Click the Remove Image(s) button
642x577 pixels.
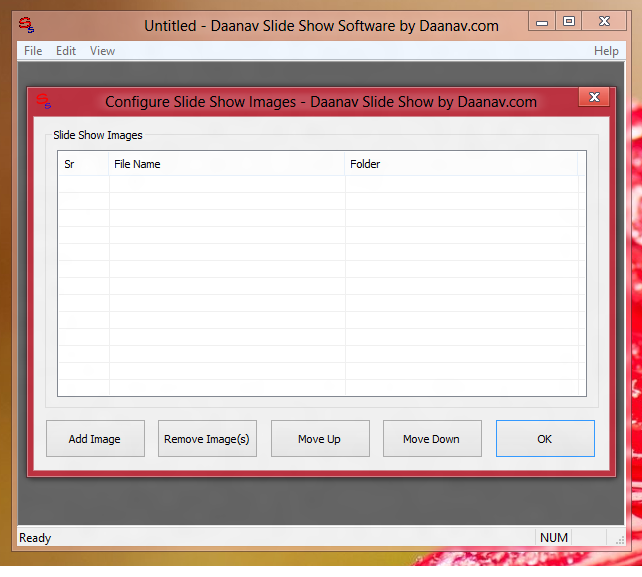tap(207, 439)
